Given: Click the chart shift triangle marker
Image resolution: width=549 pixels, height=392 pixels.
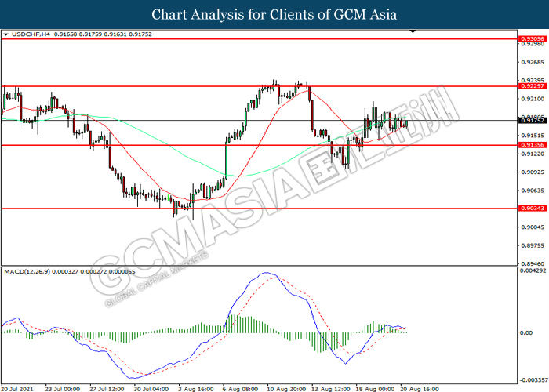Looking at the screenshot, I should (413, 31).
